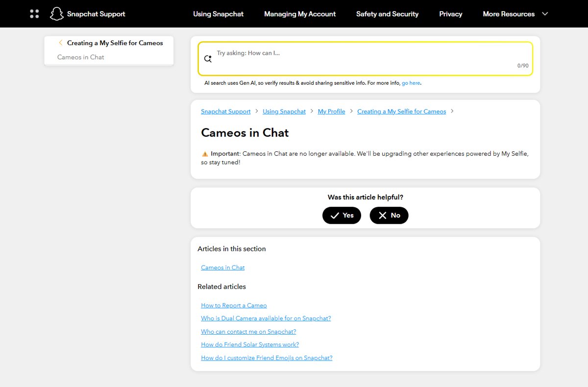588x387 pixels.
Task: Open Cameos in Chat under Articles in this section
Action: point(222,267)
